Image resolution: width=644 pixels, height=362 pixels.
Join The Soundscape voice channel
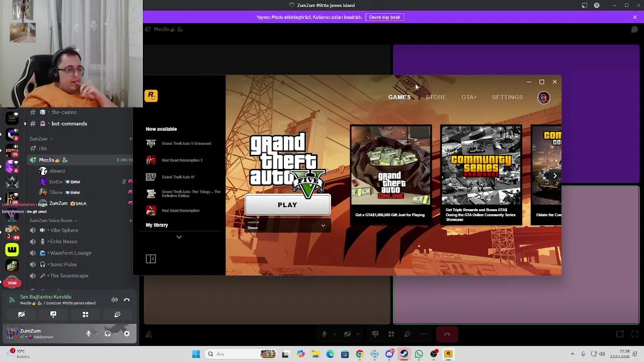point(69,276)
